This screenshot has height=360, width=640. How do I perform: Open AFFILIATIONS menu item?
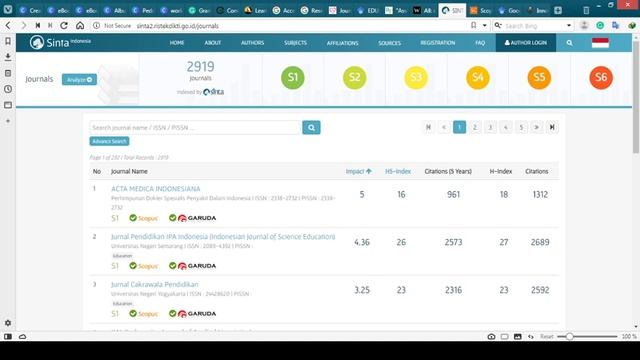pyautogui.click(x=342, y=43)
